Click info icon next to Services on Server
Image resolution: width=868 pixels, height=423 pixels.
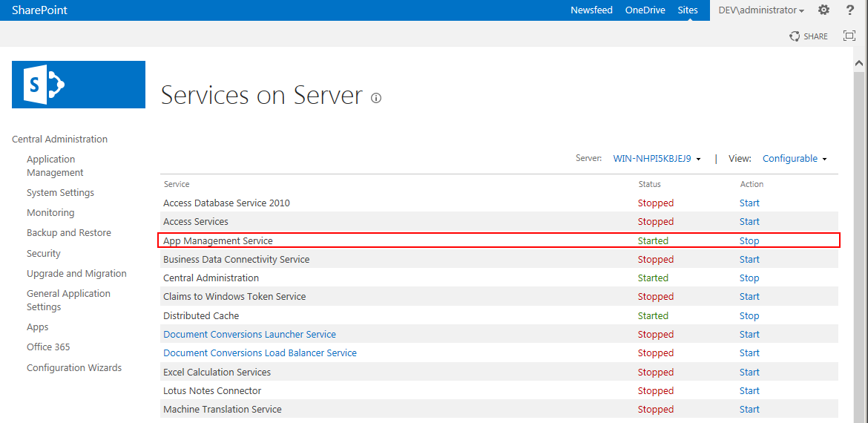(376, 98)
